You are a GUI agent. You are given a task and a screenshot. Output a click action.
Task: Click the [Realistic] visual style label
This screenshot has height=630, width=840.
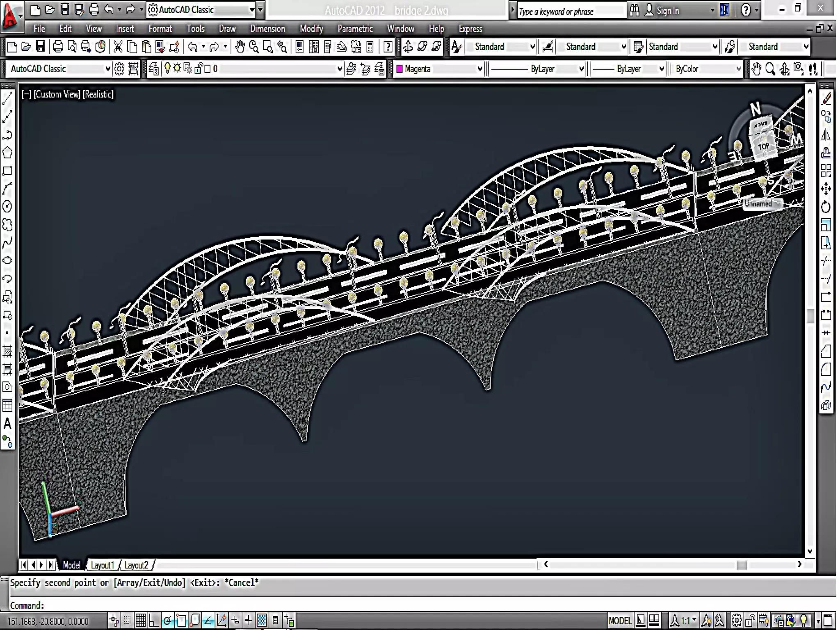coord(98,94)
